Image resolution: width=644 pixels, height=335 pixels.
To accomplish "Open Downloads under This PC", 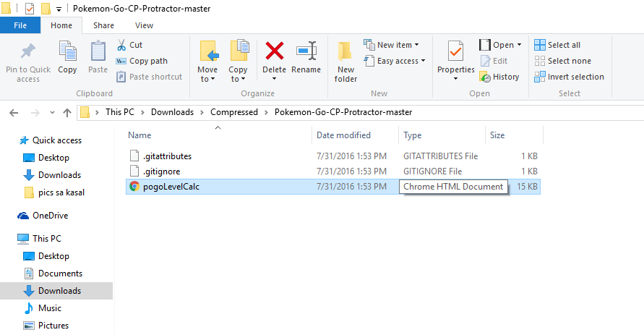I will coord(56,291).
